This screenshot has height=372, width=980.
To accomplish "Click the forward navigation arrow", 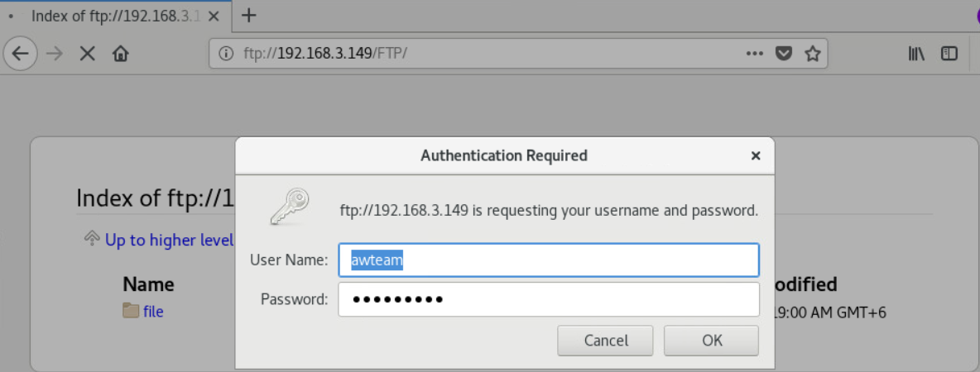I will coord(55,54).
